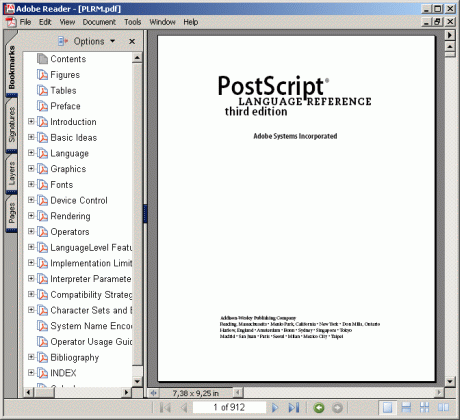This screenshot has height=420, width=460.
Task: Click the Figures bookmark PDF icon
Action: (42, 75)
